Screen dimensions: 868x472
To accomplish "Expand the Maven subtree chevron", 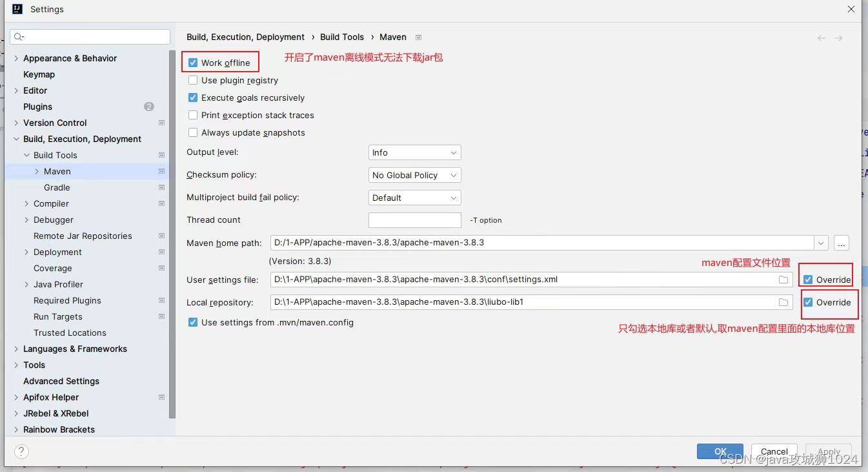I will [37, 171].
